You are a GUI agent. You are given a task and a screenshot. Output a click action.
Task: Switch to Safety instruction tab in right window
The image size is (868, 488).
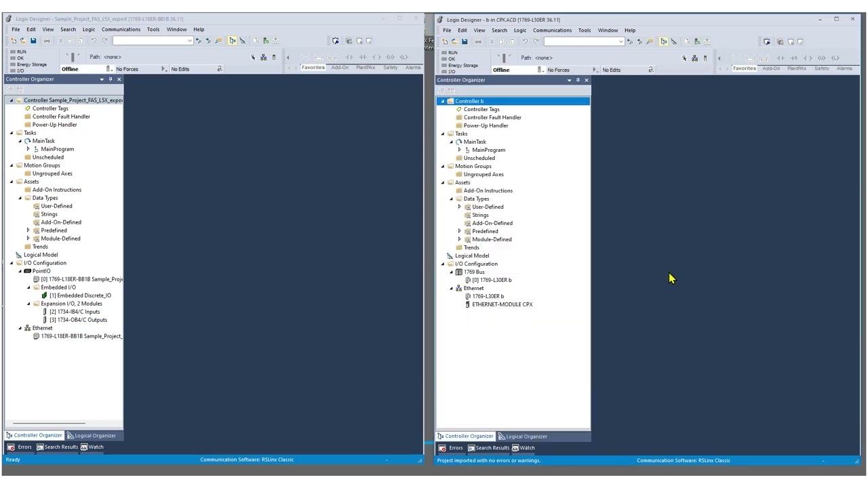pyautogui.click(x=821, y=68)
